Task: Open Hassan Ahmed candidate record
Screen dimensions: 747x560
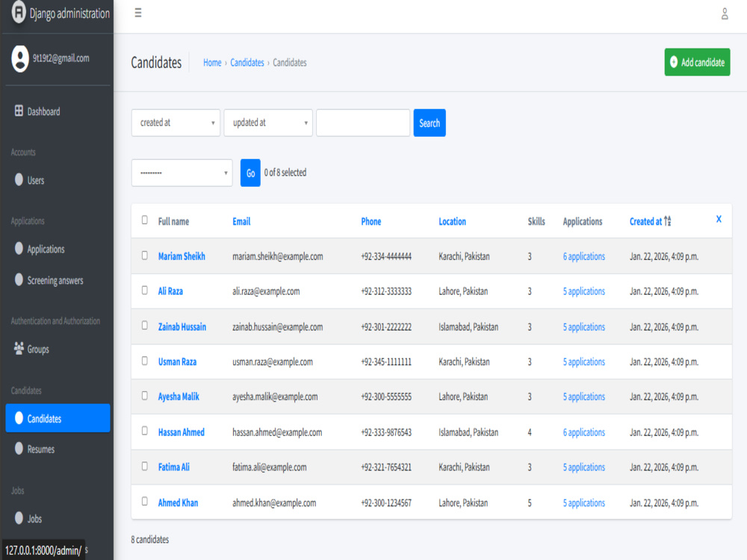Action: [x=181, y=432]
